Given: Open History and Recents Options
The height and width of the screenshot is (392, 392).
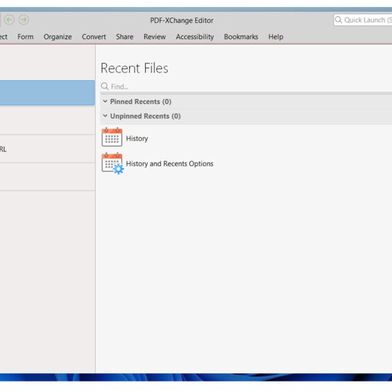Looking at the screenshot, I should [x=170, y=164].
